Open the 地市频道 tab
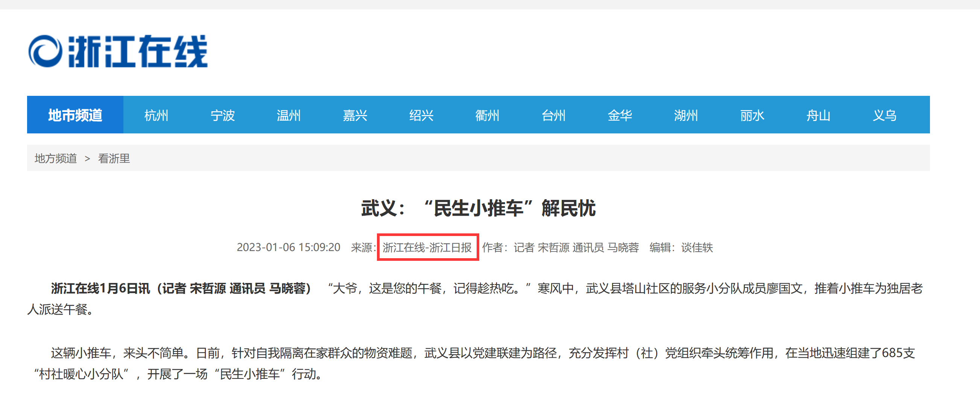This screenshot has width=980, height=404. [75, 115]
